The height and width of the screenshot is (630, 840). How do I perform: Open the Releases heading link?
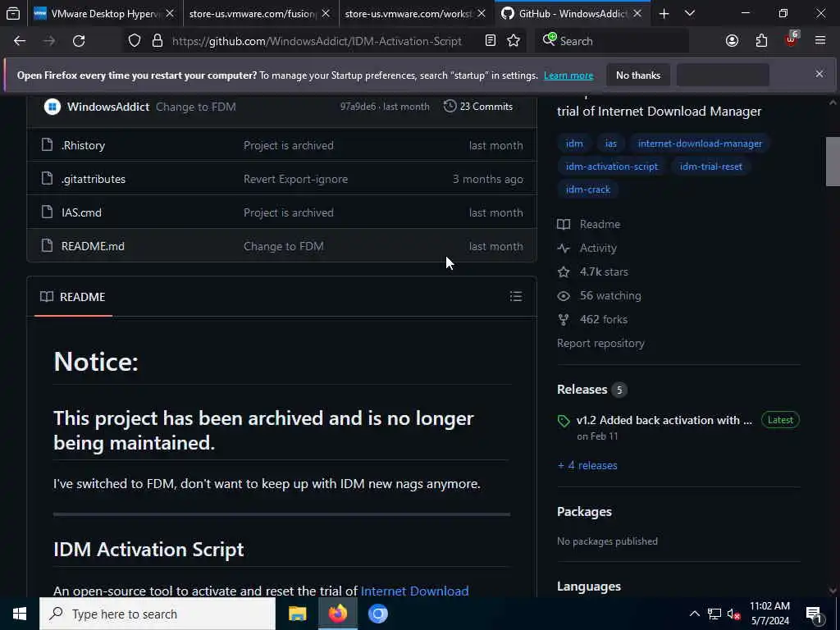[591, 390]
